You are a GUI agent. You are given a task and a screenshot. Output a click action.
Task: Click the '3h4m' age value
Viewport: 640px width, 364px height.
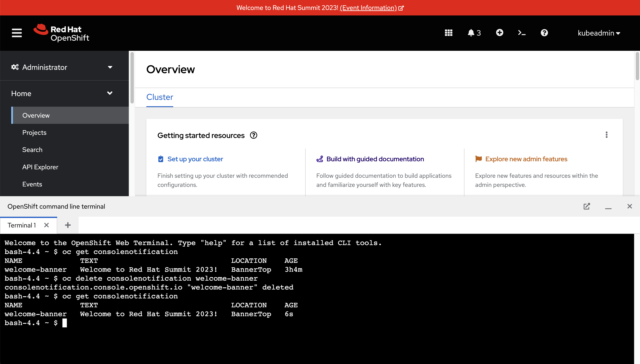point(294,269)
